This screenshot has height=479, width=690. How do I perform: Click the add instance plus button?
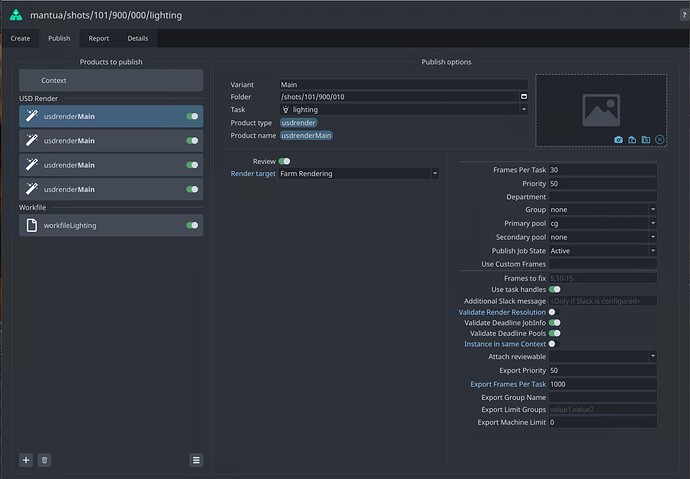click(26, 460)
